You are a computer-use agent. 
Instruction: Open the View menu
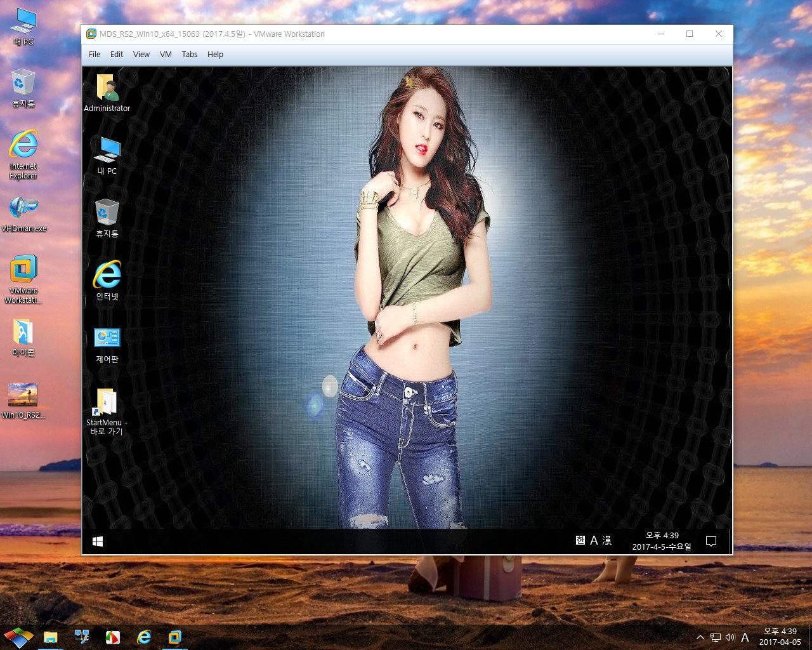(x=141, y=55)
